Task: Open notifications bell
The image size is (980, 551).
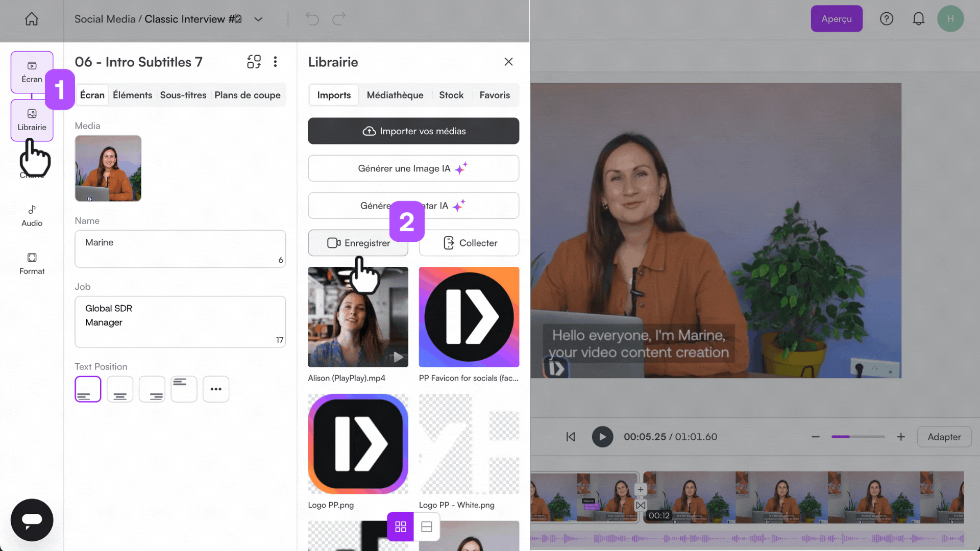Action: [918, 19]
